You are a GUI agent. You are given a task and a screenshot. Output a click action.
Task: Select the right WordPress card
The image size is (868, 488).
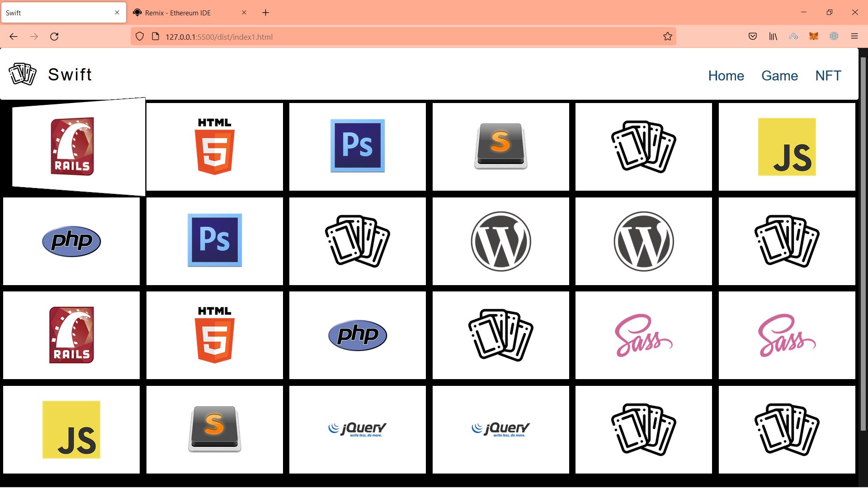click(x=644, y=241)
